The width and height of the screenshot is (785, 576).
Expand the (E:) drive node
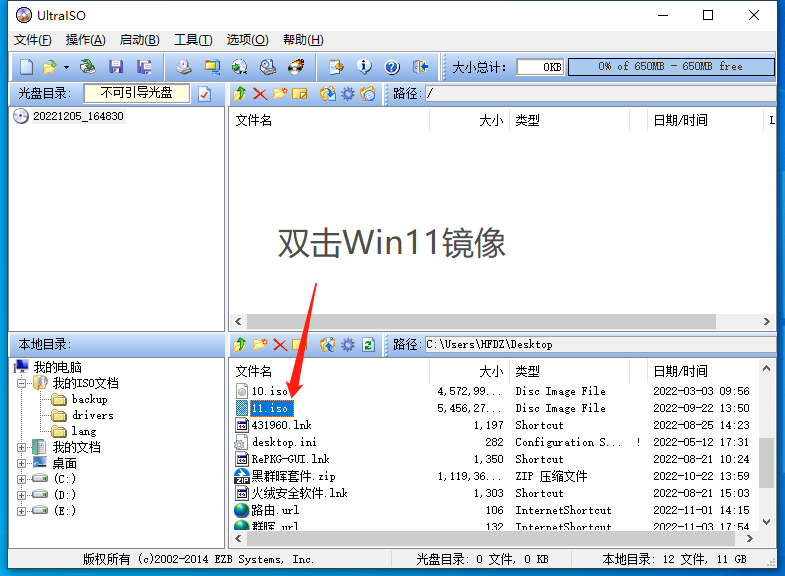(x=22, y=511)
